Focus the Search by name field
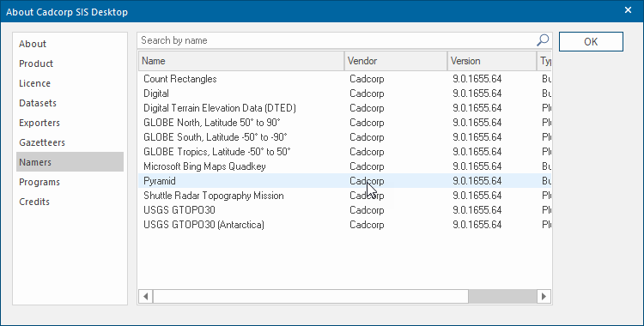This screenshot has height=326, width=644. [x=337, y=40]
